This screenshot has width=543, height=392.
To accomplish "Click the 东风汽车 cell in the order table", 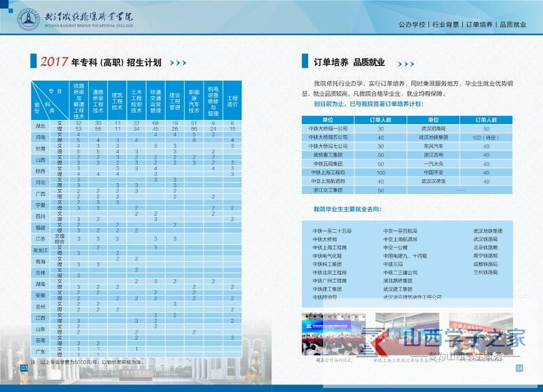I will [x=434, y=146].
